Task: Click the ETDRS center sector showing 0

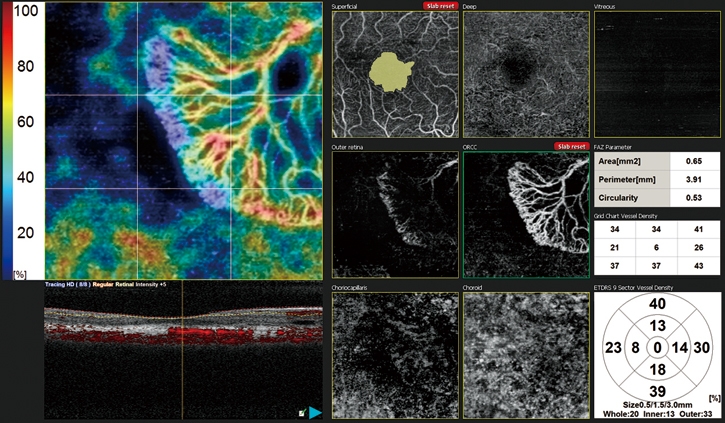Action: (657, 347)
